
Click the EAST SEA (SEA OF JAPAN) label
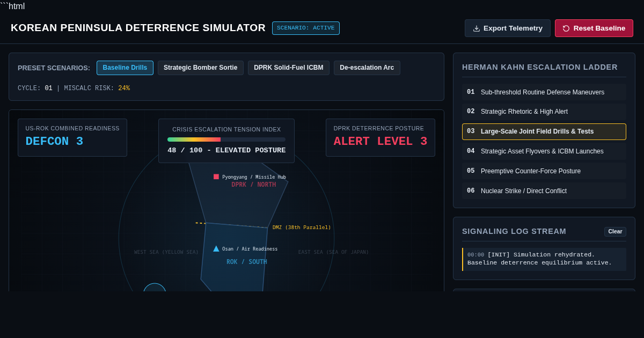click(333, 252)
